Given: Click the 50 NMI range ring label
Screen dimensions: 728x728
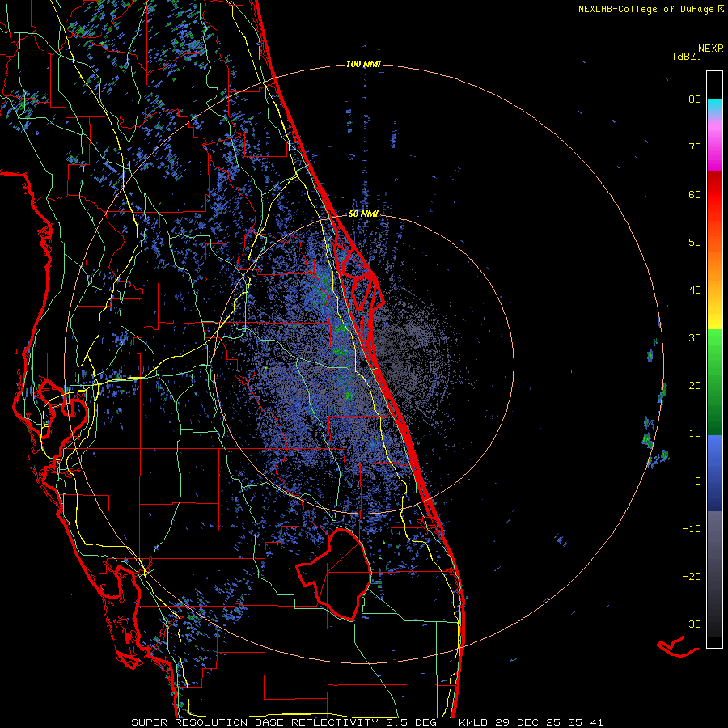Looking at the screenshot, I should pyautogui.click(x=363, y=214).
